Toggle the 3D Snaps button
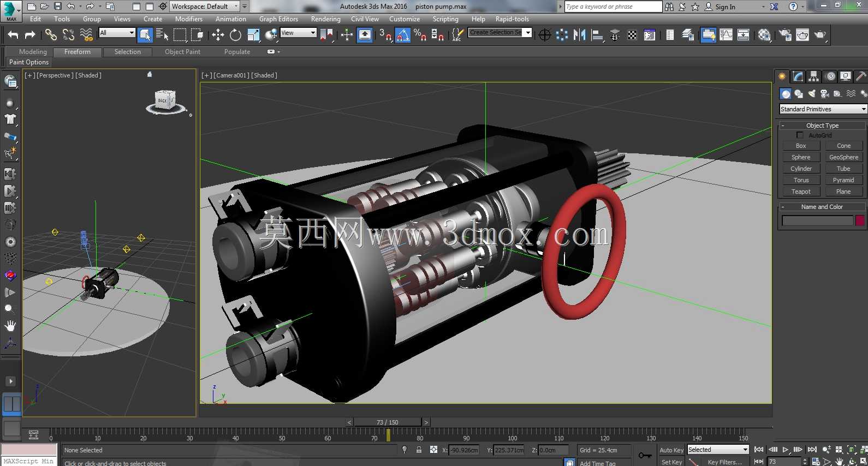 click(385, 35)
